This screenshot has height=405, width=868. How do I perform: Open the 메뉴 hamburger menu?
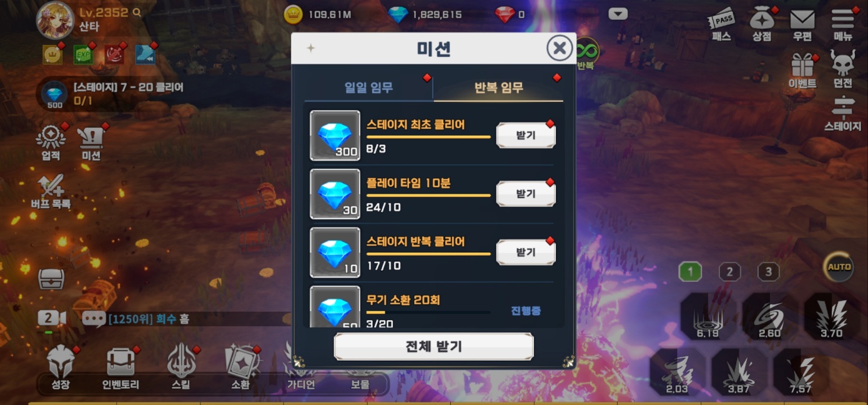(843, 19)
